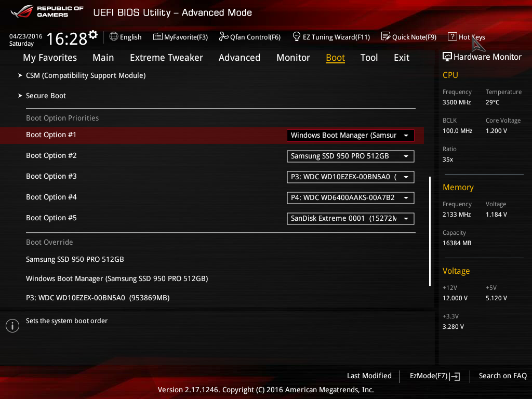Click memory voltage value 1.184 V
Image resolution: width=532 pixels, height=399 pixels.
pos(496,215)
